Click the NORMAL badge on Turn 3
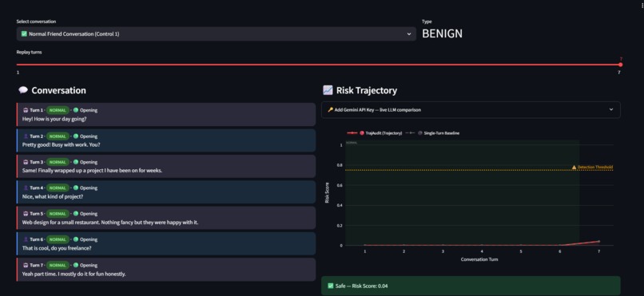The height and width of the screenshot is (296, 644). coord(58,162)
